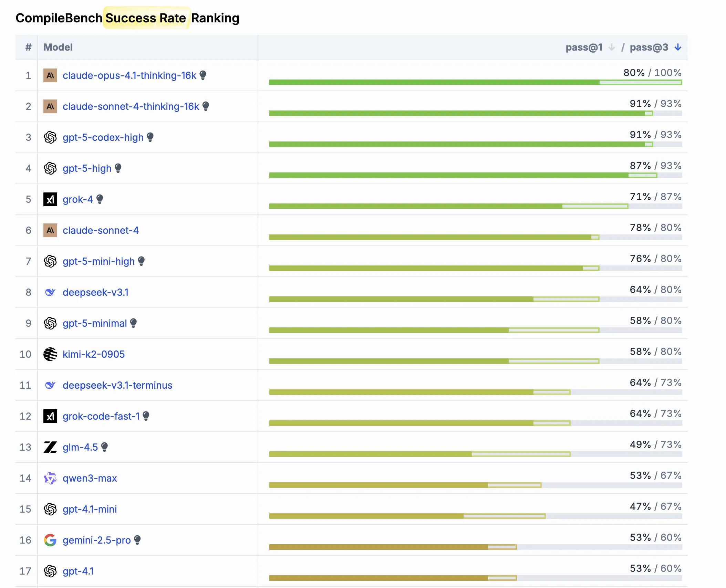The width and height of the screenshot is (726, 588).
Task: Click the thinking lightbulb next to grok-code-fast-1
Action: coord(146,416)
